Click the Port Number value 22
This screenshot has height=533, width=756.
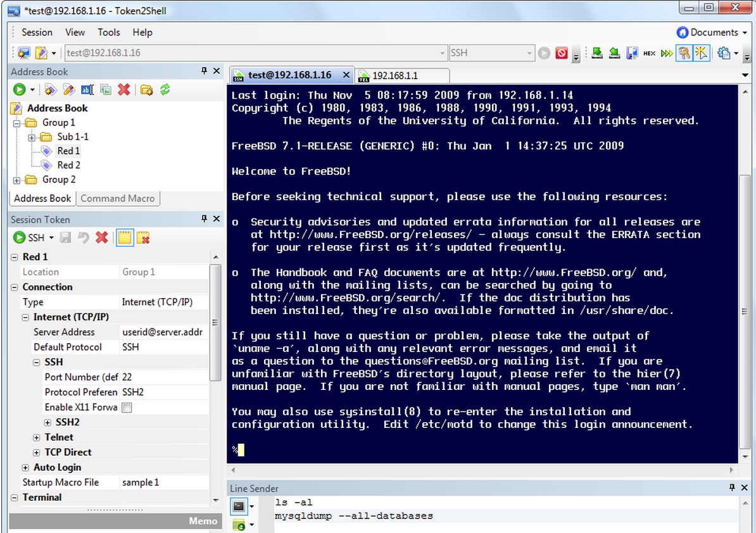pos(164,377)
